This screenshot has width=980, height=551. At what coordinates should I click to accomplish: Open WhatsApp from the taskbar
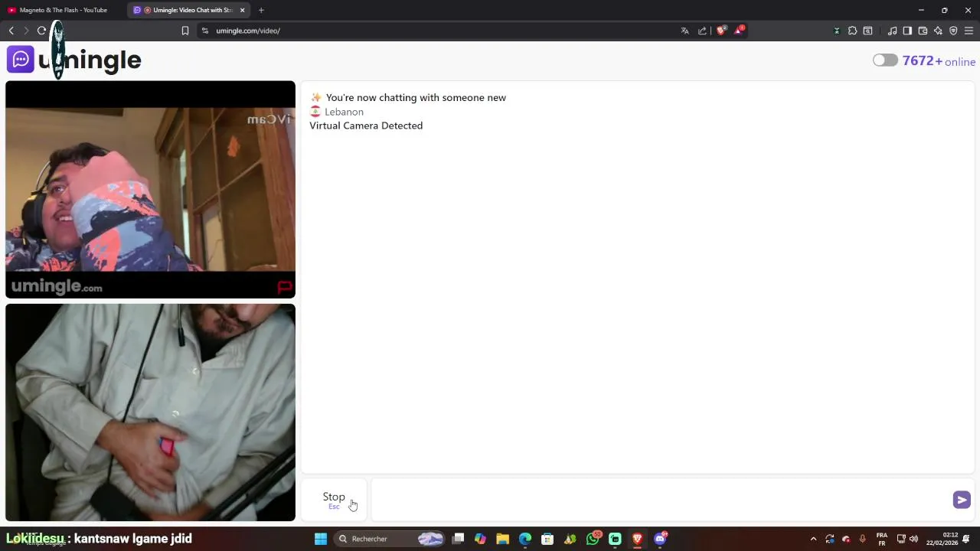593,539
